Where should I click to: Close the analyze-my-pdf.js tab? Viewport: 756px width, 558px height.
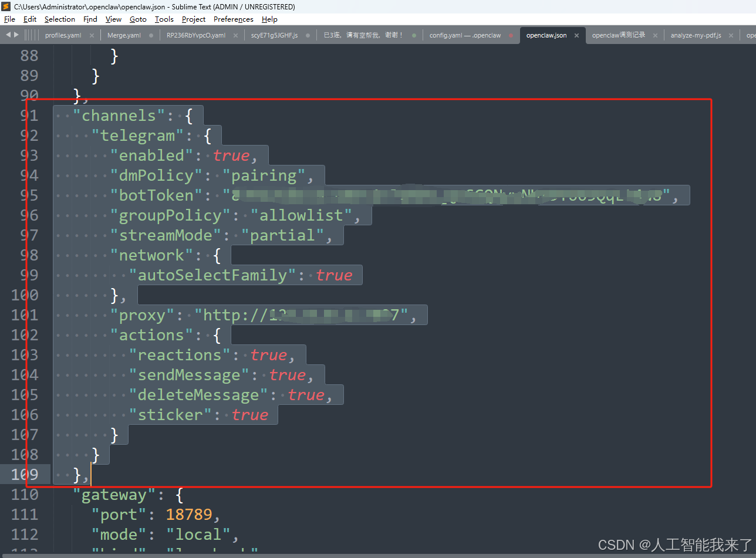pyautogui.click(x=731, y=35)
